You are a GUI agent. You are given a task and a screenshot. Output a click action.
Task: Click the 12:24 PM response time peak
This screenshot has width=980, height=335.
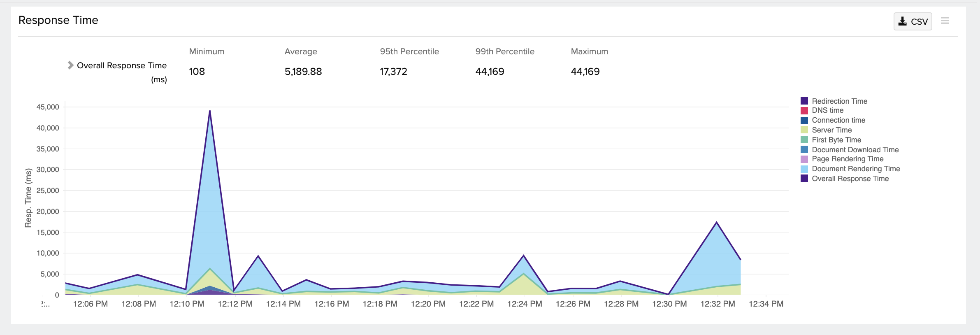[523, 256]
